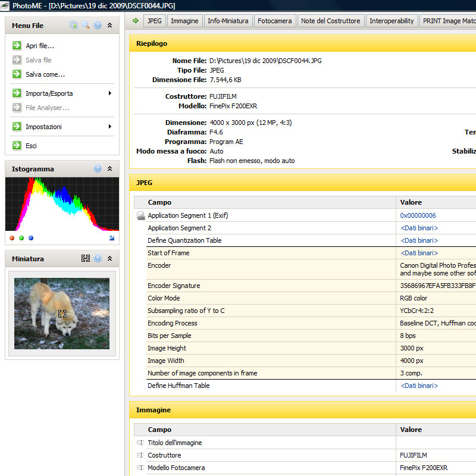Switch to the JPEG tab
Viewport: 476px width, 476px height.
point(155,21)
